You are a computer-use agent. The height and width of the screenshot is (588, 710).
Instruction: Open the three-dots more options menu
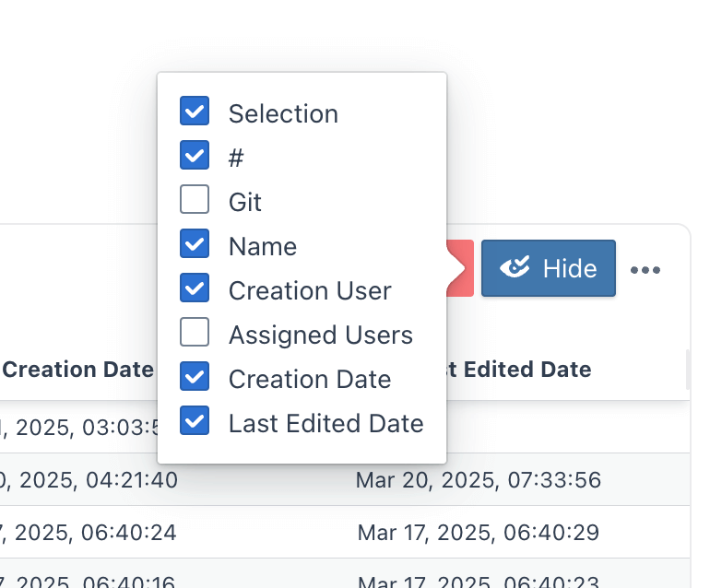(x=645, y=269)
